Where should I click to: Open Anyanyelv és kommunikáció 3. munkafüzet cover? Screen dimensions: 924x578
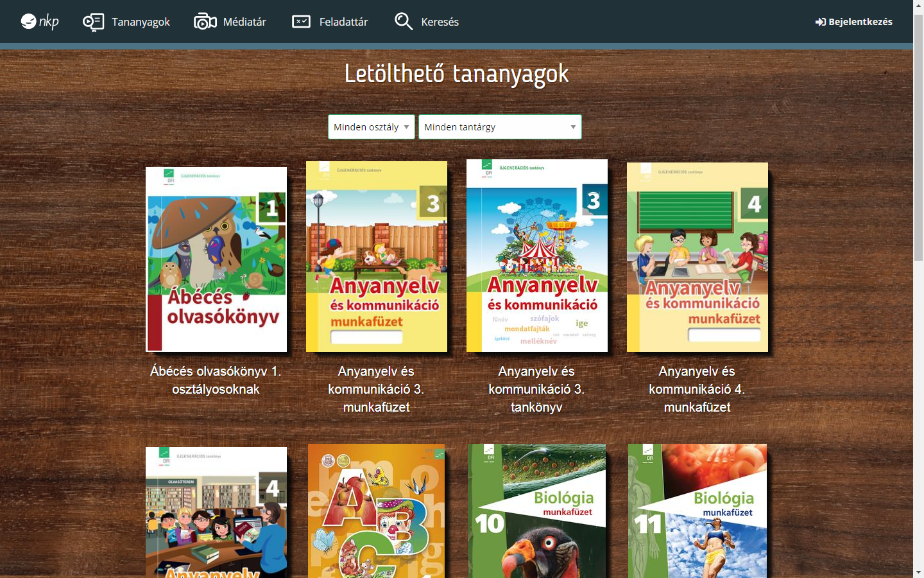377,257
